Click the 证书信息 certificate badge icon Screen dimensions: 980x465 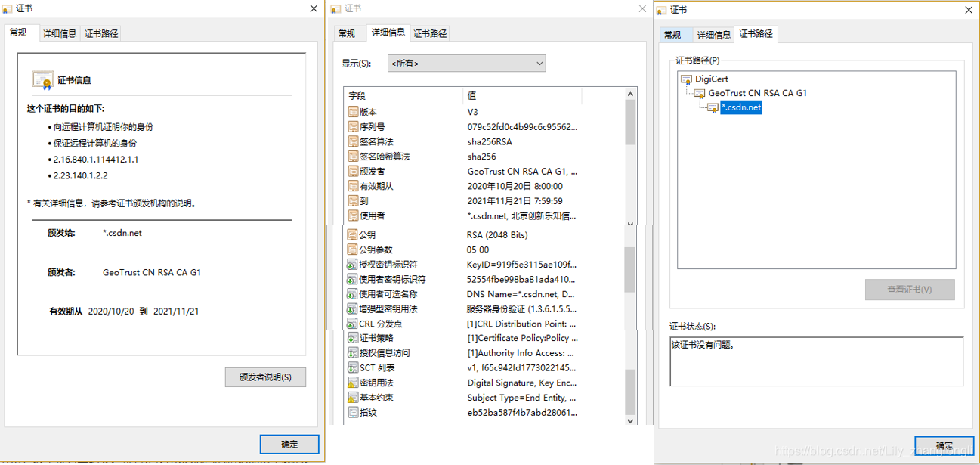42,80
